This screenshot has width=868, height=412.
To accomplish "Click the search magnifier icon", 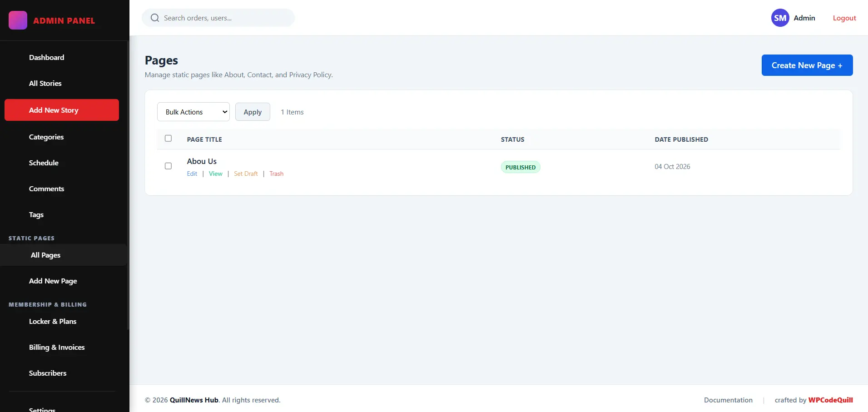I will point(155,18).
